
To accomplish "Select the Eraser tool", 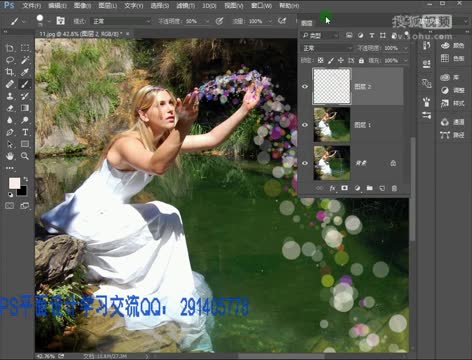I will tap(10, 108).
